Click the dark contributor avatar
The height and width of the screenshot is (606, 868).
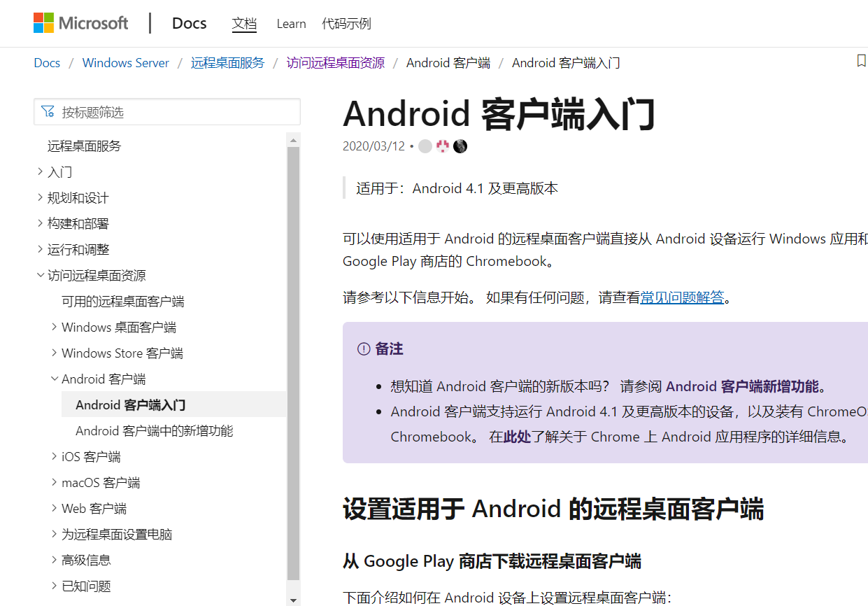coord(460,146)
